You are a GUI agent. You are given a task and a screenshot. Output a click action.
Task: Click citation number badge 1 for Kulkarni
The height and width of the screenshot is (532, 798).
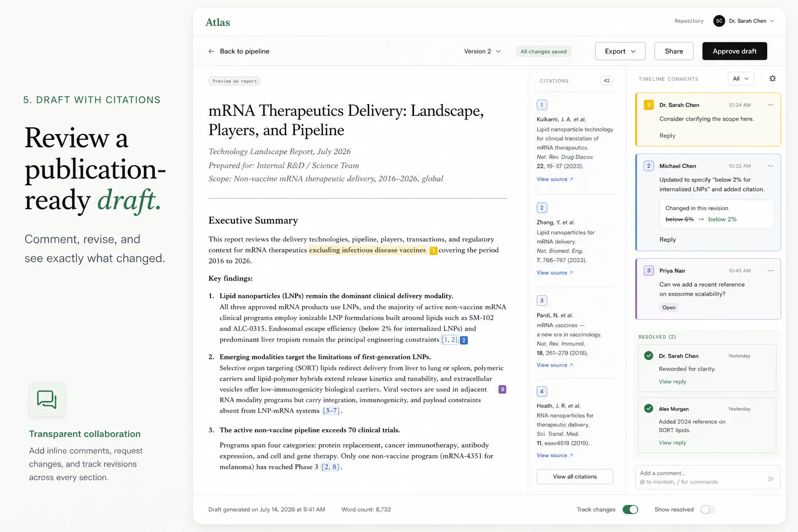542,105
